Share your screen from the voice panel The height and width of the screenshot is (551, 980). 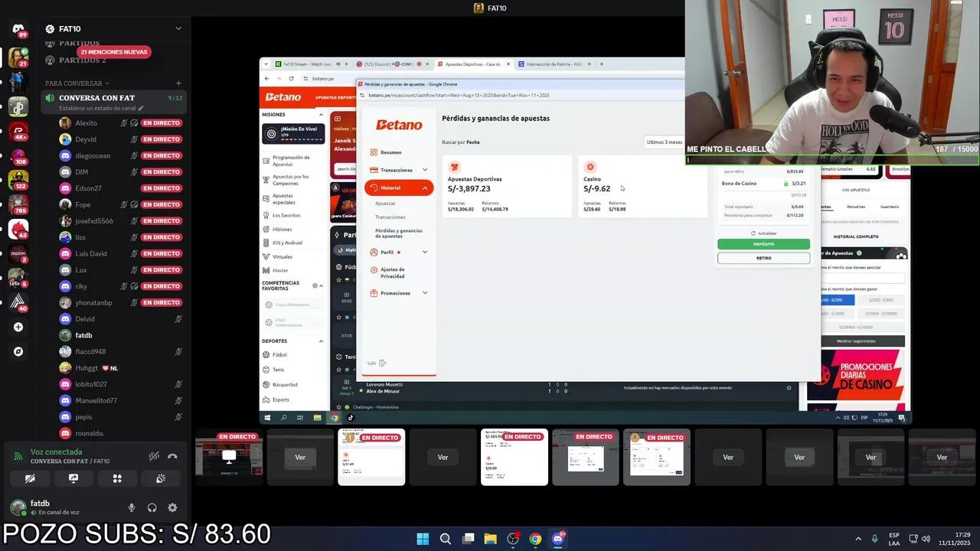click(73, 478)
